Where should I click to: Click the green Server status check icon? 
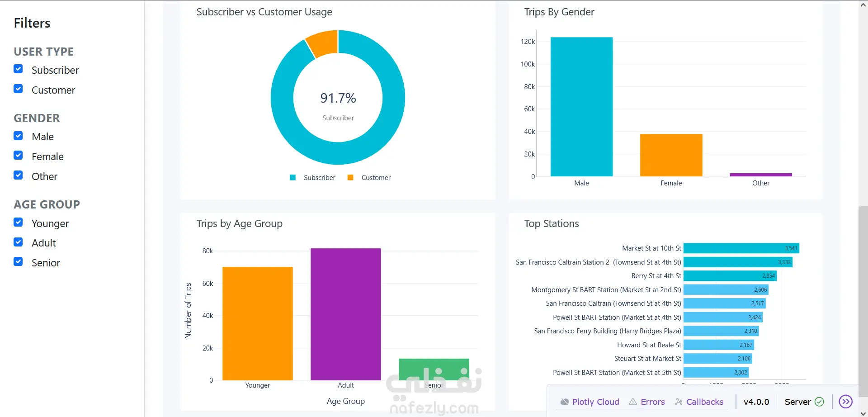(819, 402)
